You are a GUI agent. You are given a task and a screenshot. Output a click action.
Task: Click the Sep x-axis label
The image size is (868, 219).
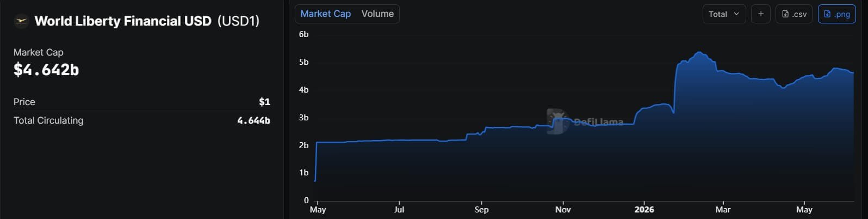point(481,209)
